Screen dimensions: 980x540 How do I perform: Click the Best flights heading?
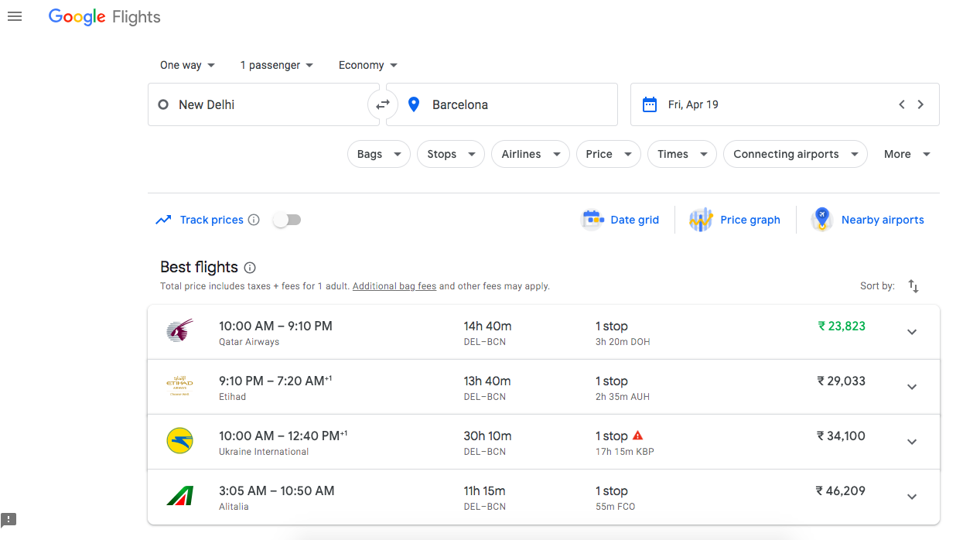tap(199, 267)
